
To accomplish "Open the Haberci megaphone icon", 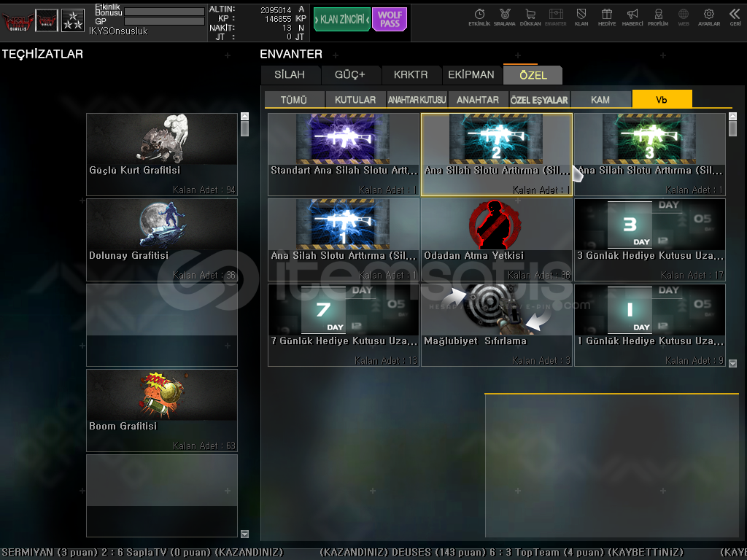I will [632, 17].
